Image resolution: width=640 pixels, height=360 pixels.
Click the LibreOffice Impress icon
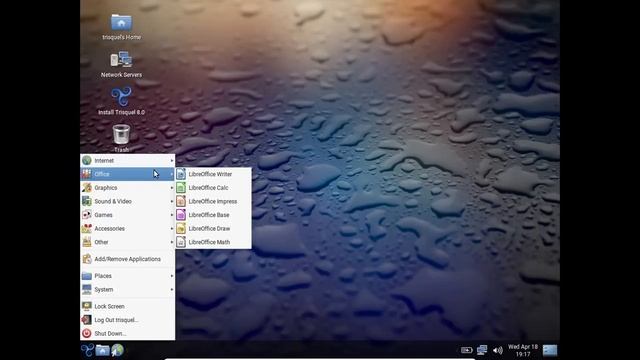click(181, 201)
